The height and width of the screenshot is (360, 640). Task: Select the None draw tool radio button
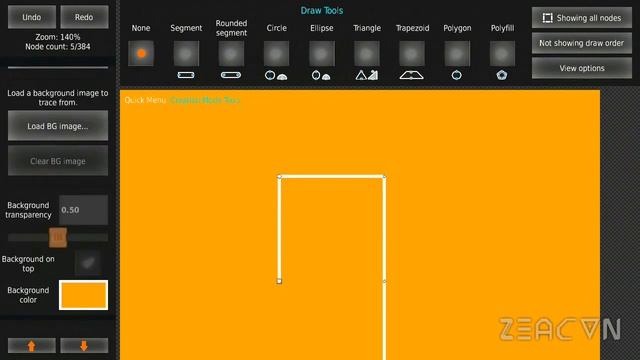point(141,53)
